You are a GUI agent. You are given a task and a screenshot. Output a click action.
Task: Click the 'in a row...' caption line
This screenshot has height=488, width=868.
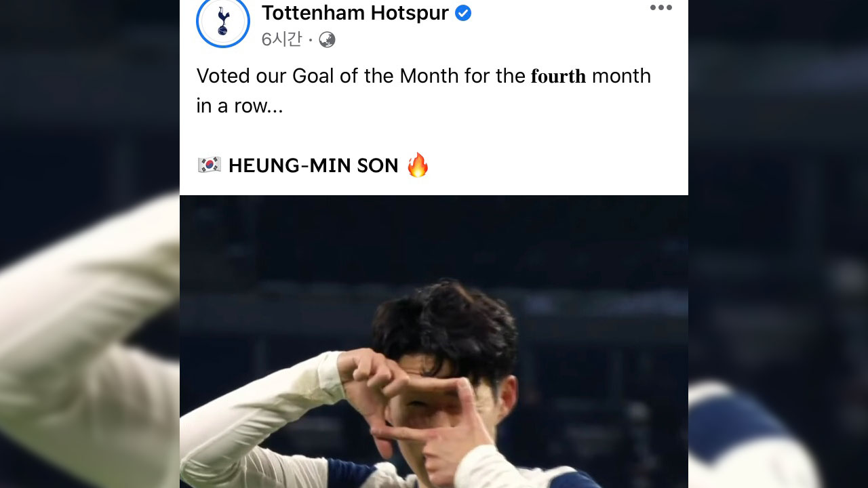coord(239,106)
